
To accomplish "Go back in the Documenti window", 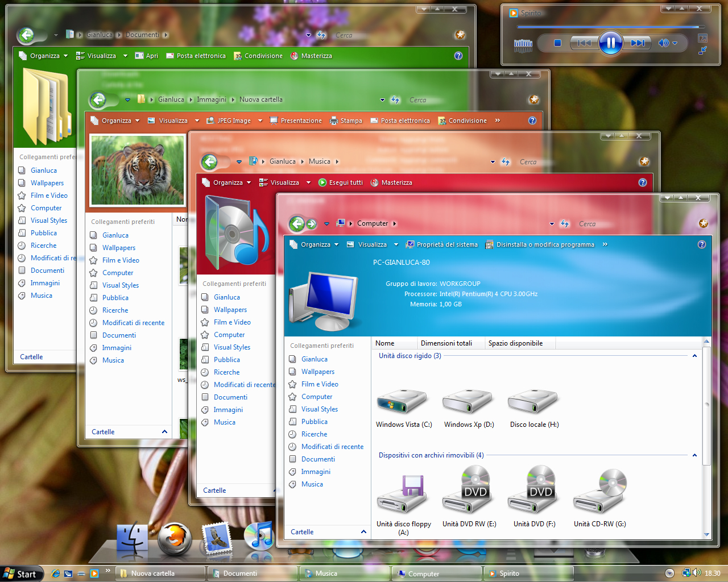I will point(26,35).
